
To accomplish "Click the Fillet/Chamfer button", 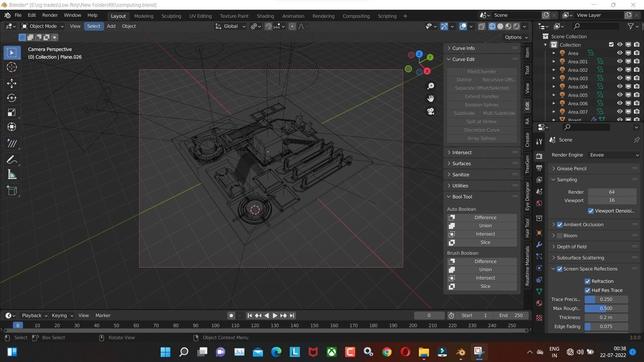I will click(482, 72).
